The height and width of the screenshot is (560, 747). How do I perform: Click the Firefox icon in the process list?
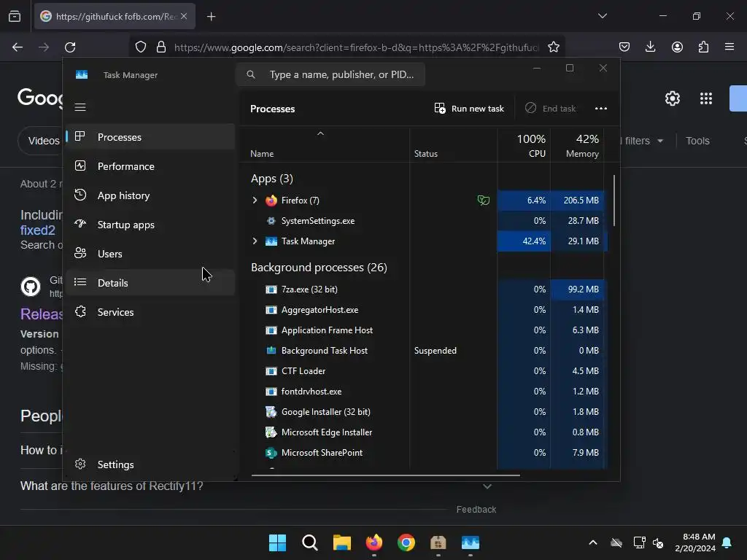(x=271, y=201)
